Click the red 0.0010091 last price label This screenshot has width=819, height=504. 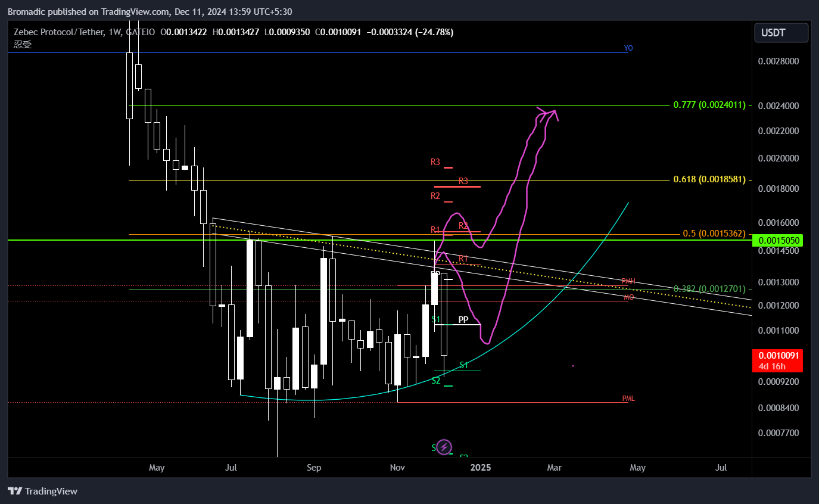(778, 355)
